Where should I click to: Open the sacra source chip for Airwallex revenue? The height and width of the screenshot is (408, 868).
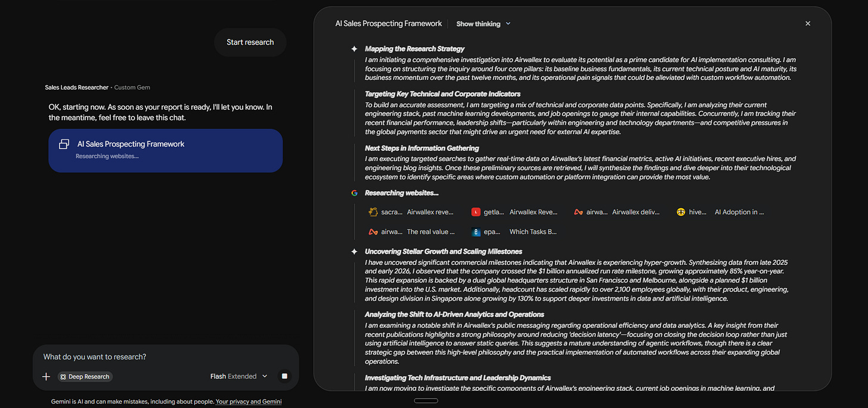coord(412,212)
